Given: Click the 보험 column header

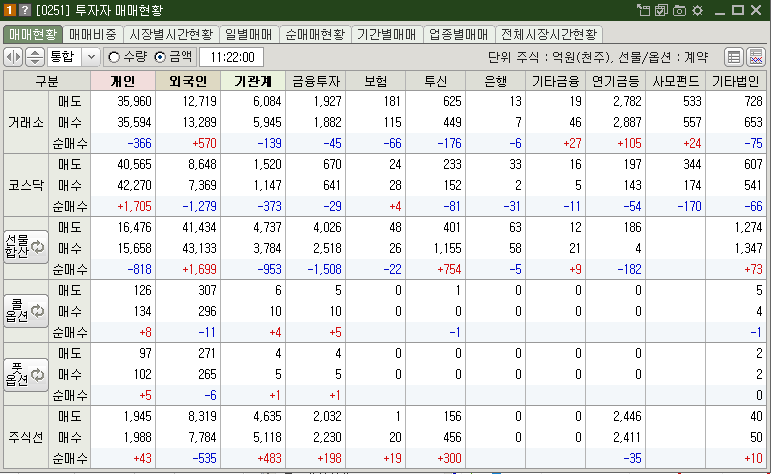Looking at the screenshot, I should tap(376, 81).
